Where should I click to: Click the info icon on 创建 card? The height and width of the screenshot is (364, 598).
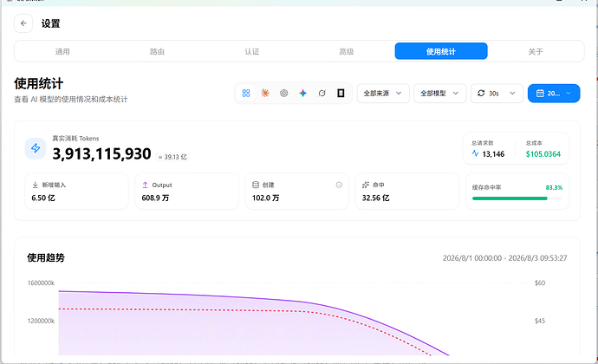tap(339, 185)
